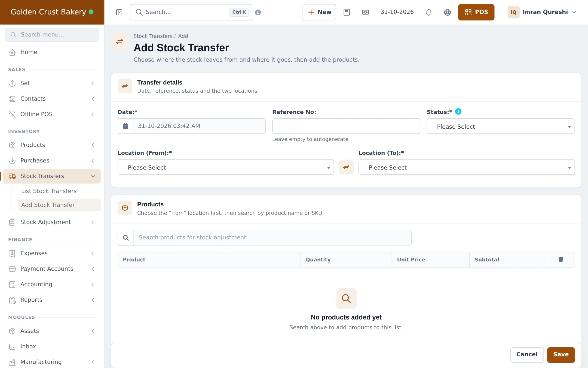Expand the Accounting menu
Image resolution: width=588 pixels, height=368 pixels.
(x=52, y=284)
